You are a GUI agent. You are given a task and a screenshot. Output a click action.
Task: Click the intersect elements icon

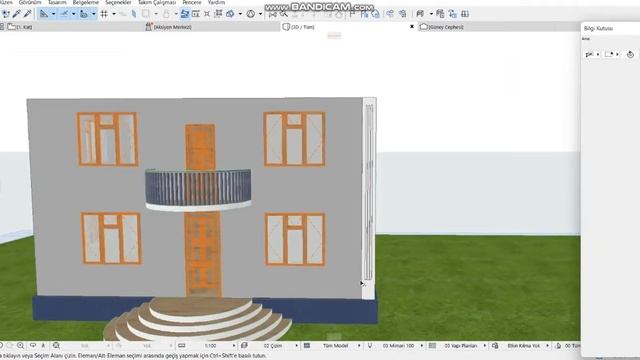click(207, 14)
